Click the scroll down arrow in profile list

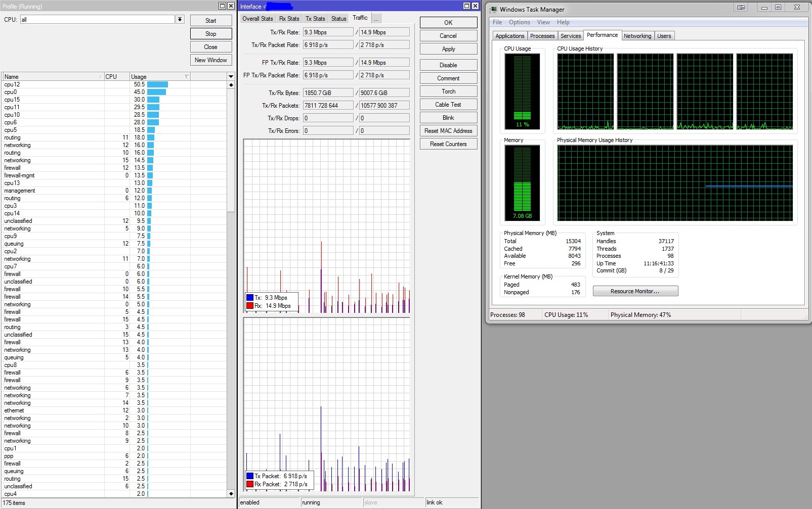pos(231,493)
